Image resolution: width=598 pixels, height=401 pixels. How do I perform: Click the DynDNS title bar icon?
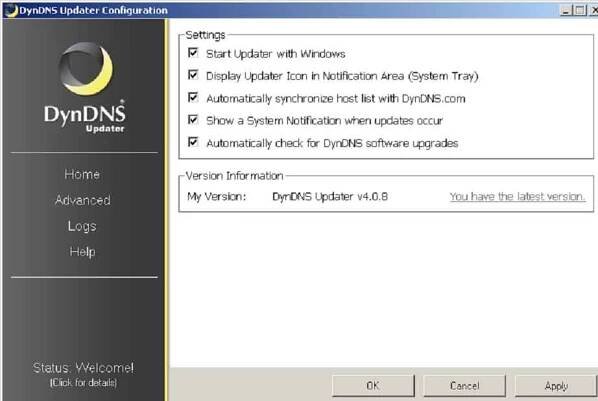click(x=10, y=10)
